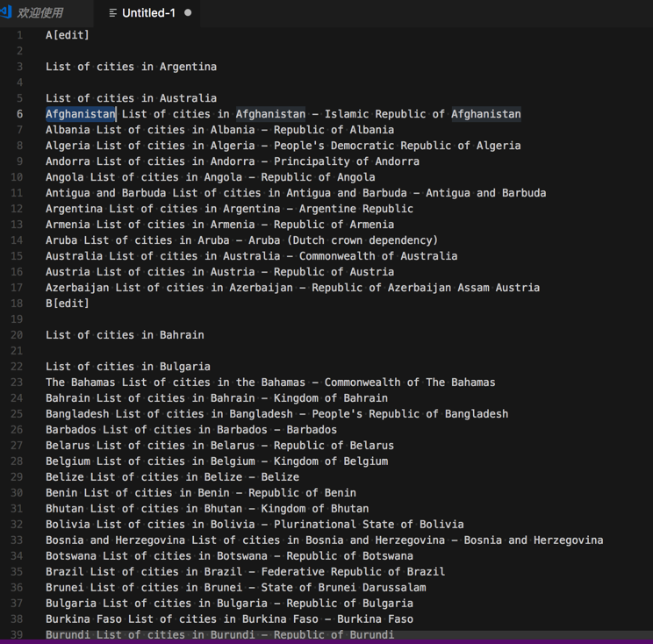Click 'List of cities in Argentina' on line 3
653x644 pixels.
point(131,67)
